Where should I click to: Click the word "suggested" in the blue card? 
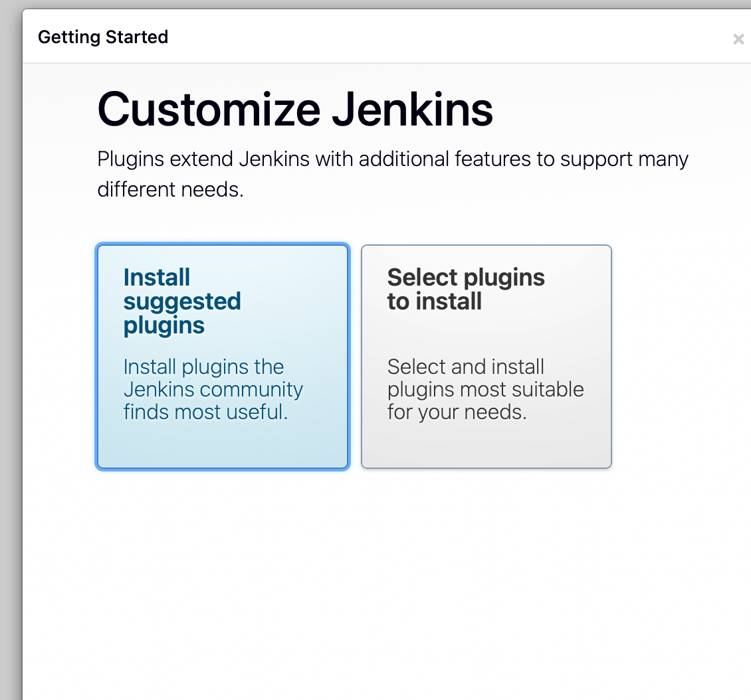[x=181, y=302]
